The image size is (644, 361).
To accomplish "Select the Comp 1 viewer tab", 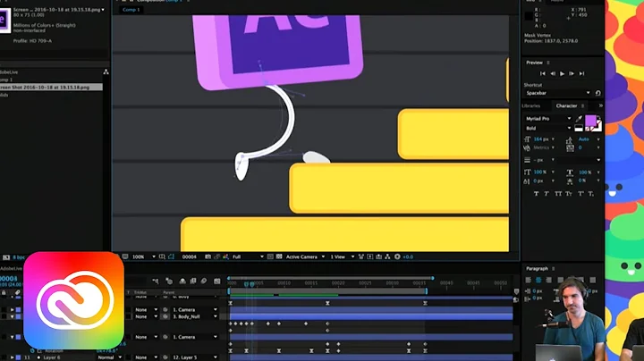I will pos(131,10).
